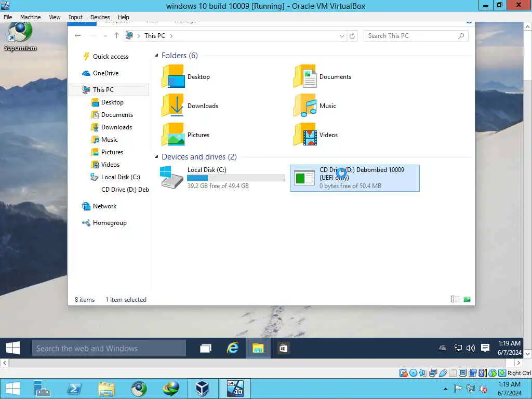This screenshot has width=532, height=399.
Task: Click Local Disk (C:) usage bar
Action: 236,178
